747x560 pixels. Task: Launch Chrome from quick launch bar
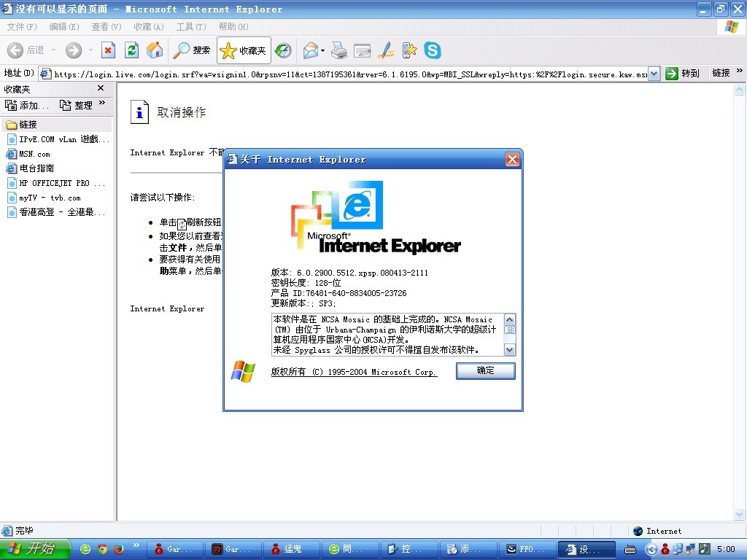(102, 549)
